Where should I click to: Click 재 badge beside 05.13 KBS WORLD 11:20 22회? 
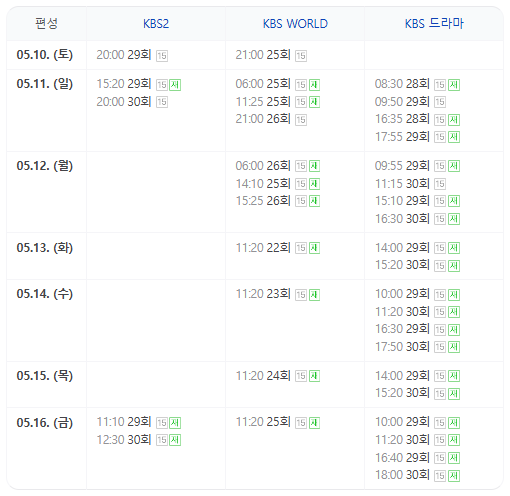tap(314, 248)
